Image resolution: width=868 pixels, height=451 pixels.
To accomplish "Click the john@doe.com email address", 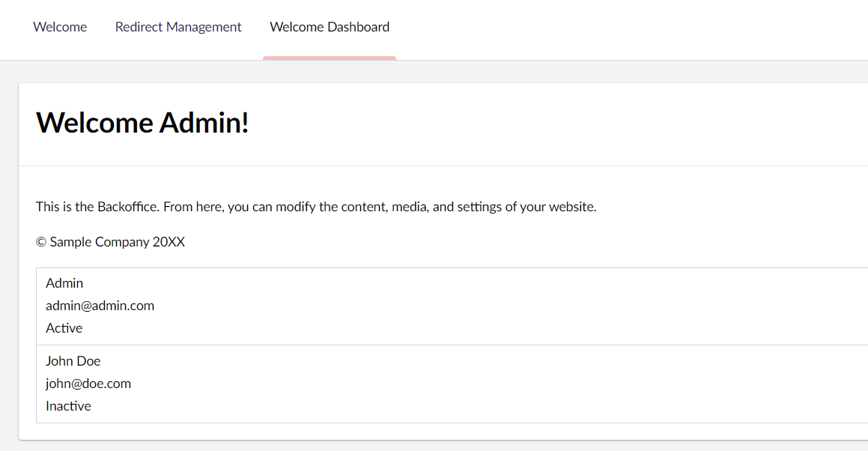I will click(x=88, y=384).
